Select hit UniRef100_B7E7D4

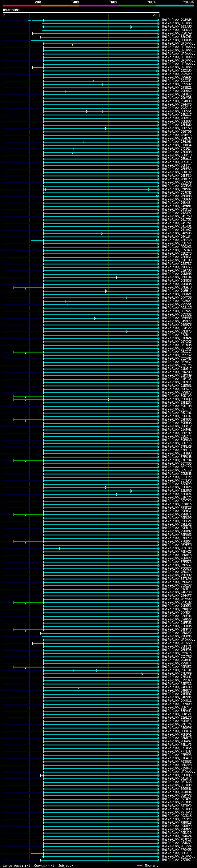point(177,460)
